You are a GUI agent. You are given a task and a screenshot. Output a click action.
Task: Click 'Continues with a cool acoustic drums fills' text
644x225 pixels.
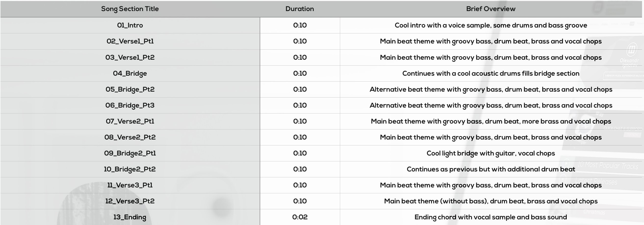tap(491, 73)
